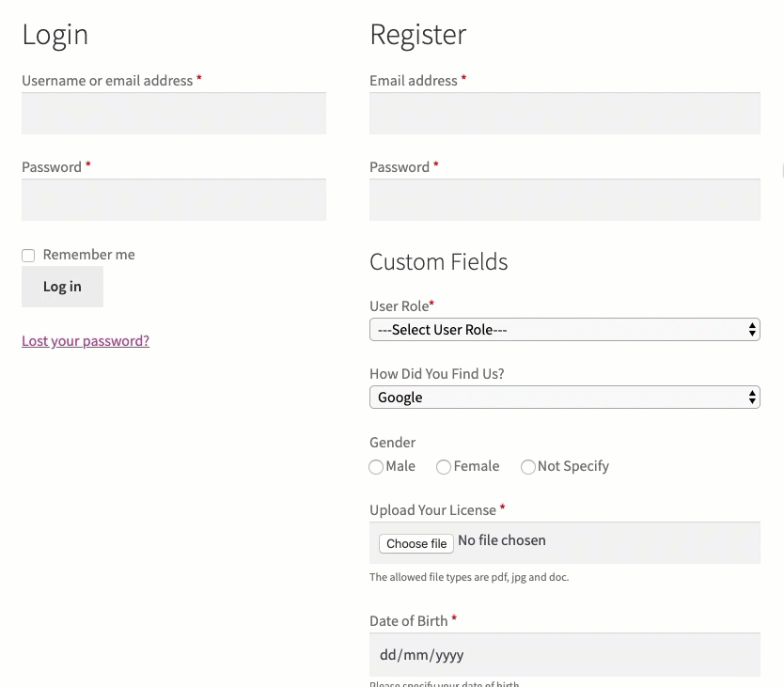This screenshot has width=784, height=687.
Task: Click the Register section heading
Action: click(417, 34)
